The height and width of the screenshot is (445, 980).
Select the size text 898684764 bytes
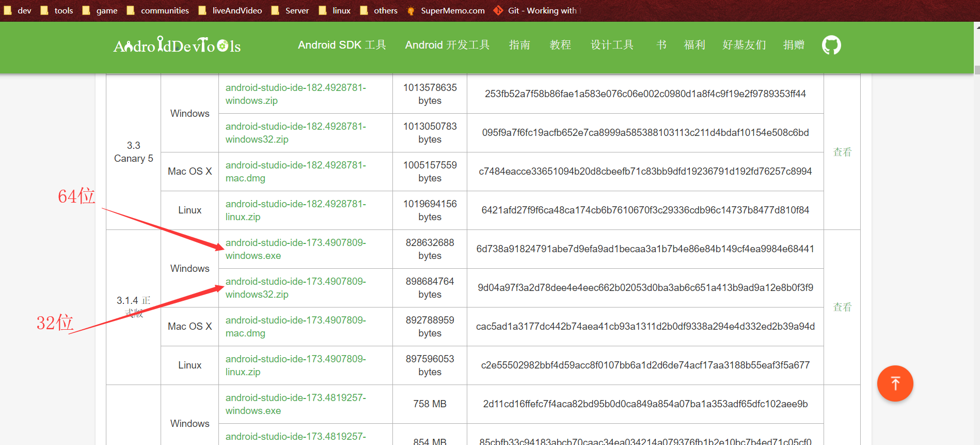430,288
